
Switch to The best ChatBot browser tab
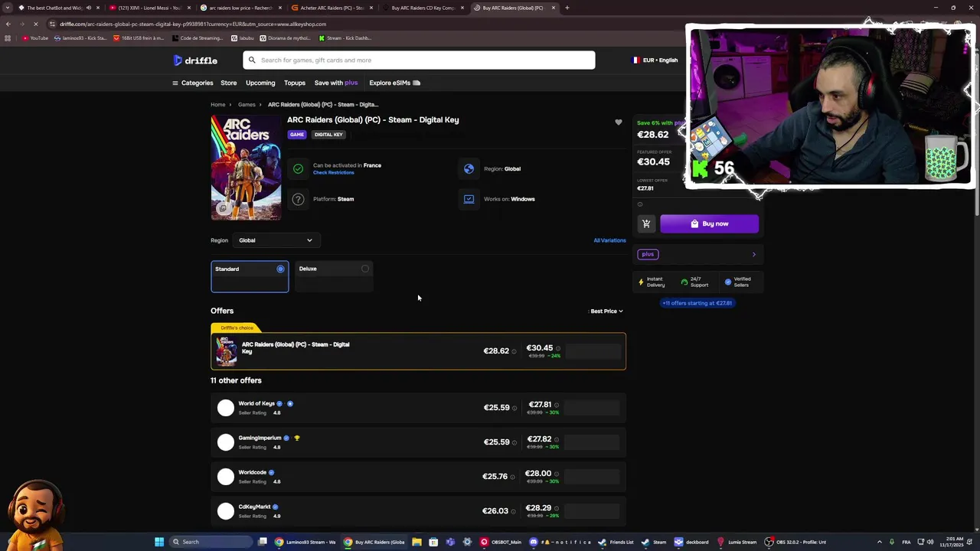(59, 8)
